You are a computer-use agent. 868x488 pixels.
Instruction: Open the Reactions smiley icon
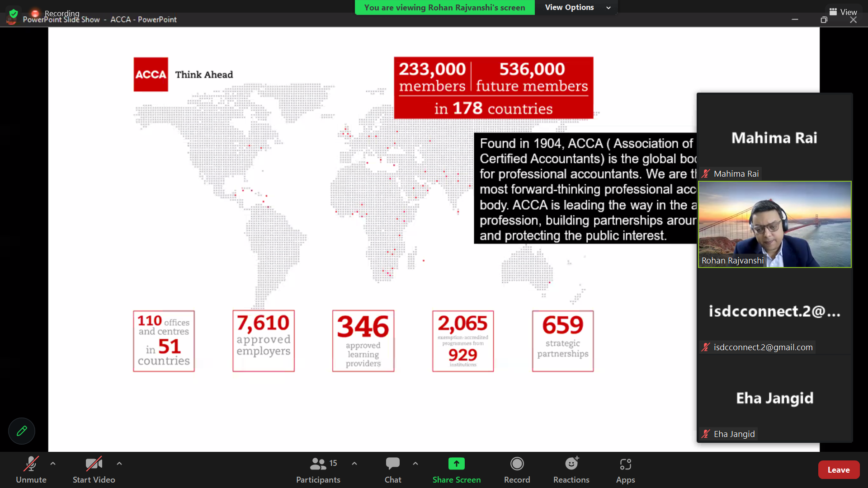[x=571, y=464]
